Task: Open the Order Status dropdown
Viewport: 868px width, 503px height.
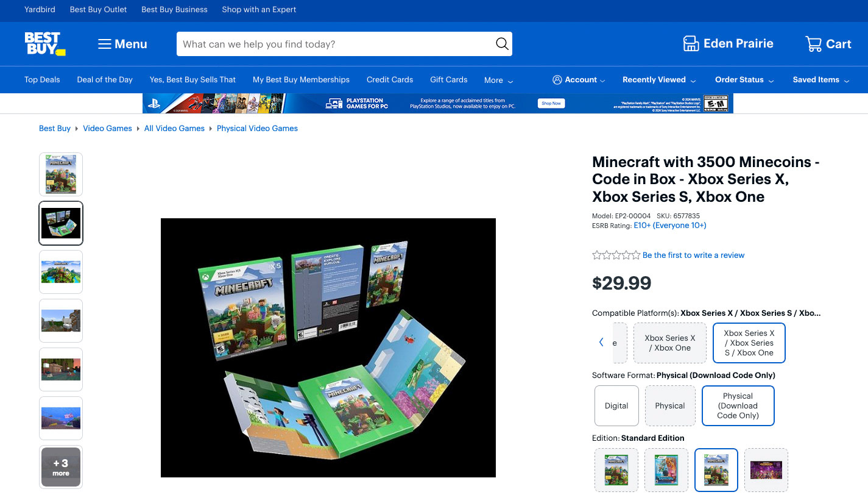Action: click(744, 80)
